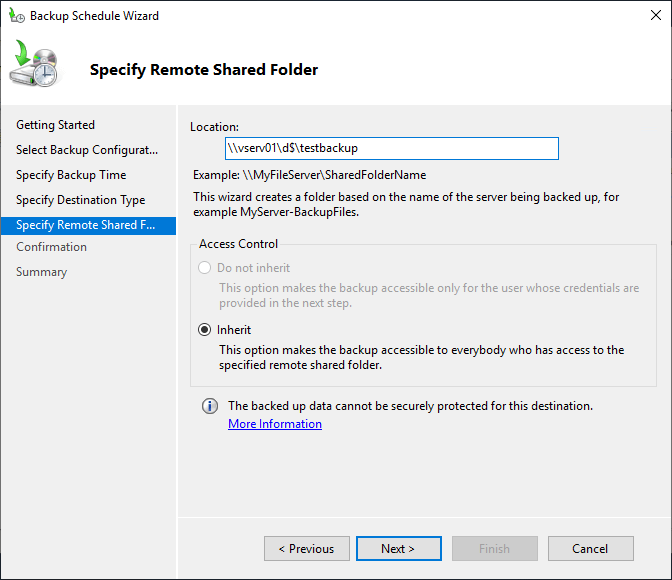Image resolution: width=672 pixels, height=580 pixels.
Task: Go to Select Backup Configuration step
Action: point(87,150)
